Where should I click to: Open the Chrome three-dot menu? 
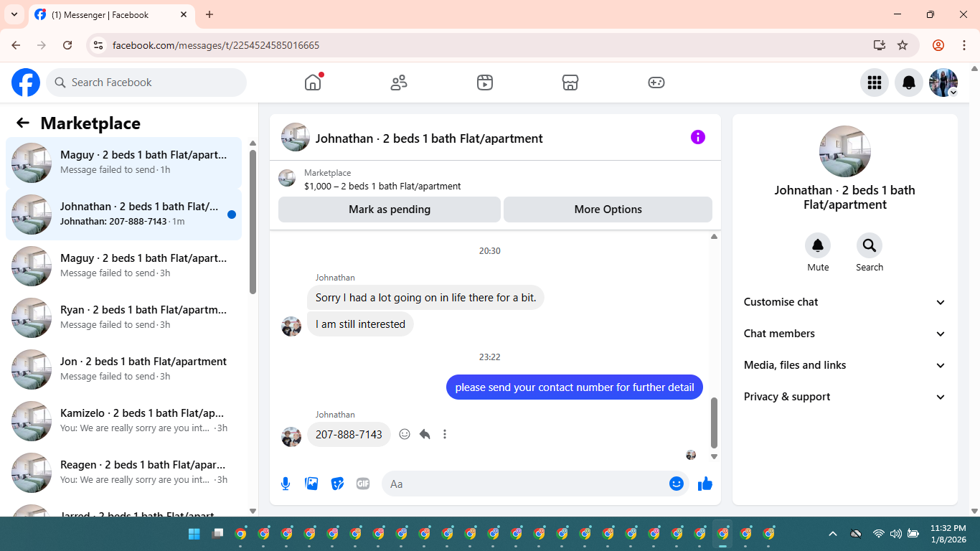[964, 45]
